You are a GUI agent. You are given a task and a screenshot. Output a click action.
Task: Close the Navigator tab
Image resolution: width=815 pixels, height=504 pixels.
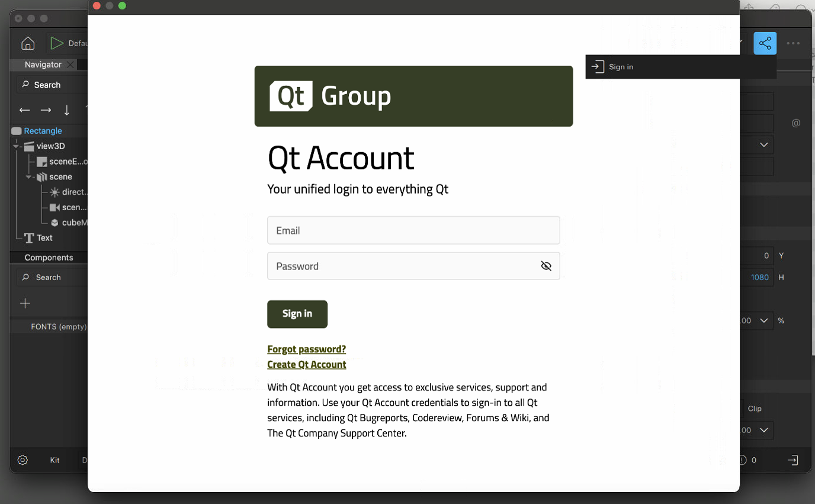pyautogui.click(x=70, y=65)
